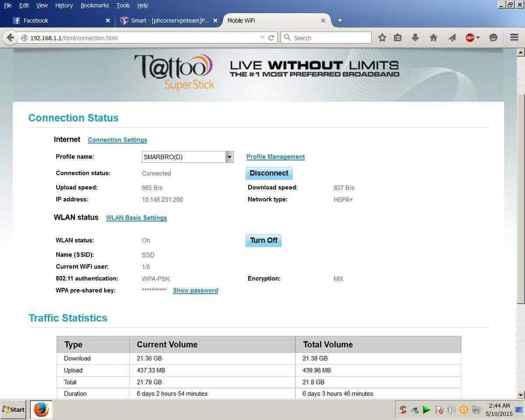The image size is (525, 420).
Task: Click the safely remove hardware tray icon
Action: (415, 410)
